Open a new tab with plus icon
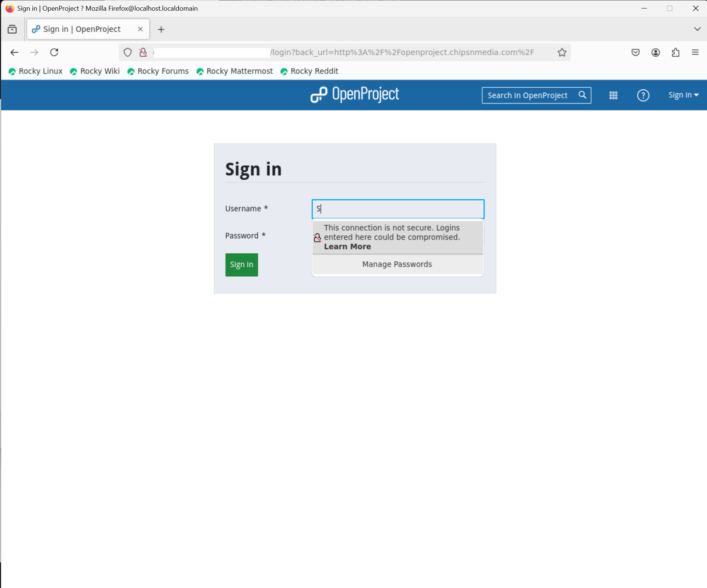This screenshot has width=707, height=588. (x=161, y=29)
